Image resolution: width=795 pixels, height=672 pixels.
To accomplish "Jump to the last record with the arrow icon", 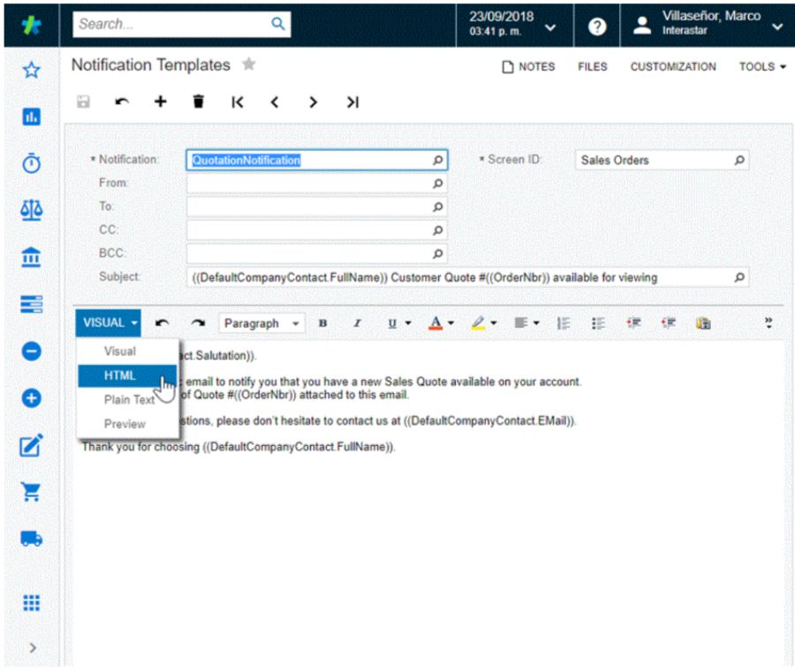I will coord(352,102).
